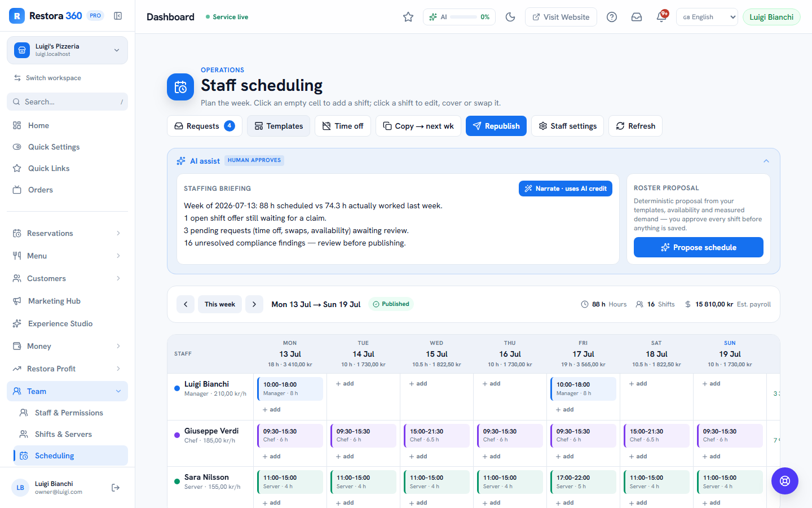Go to previous week arrow
Viewport: 812px width, 508px height.
(186, 304)
